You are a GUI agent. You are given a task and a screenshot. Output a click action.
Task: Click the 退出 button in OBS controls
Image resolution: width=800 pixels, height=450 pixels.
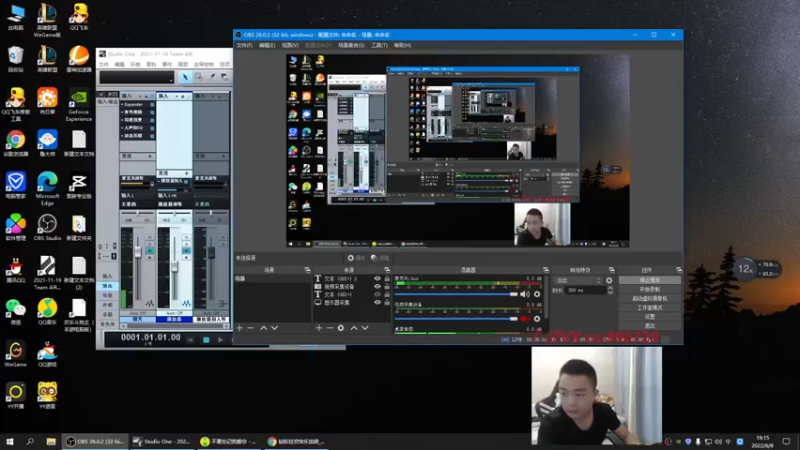pyautogui.click(x=649, y=326)
